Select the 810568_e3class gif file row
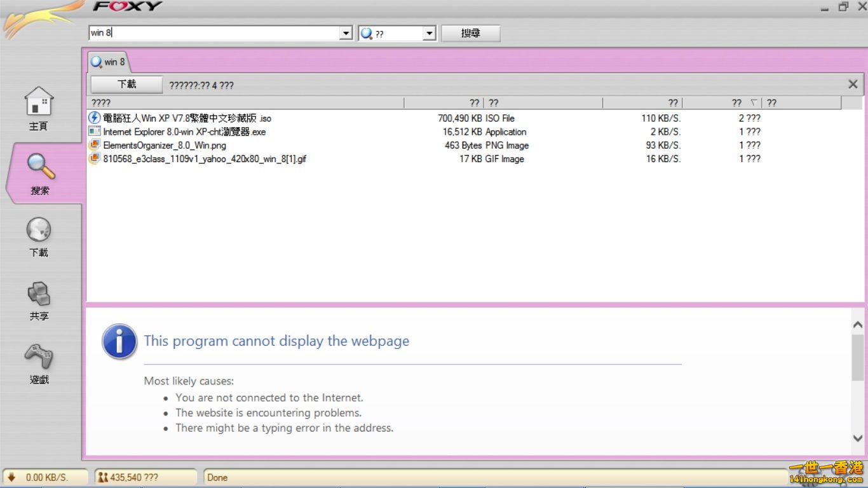Viewport: 868px width, 488px height. tap(204, 159)
